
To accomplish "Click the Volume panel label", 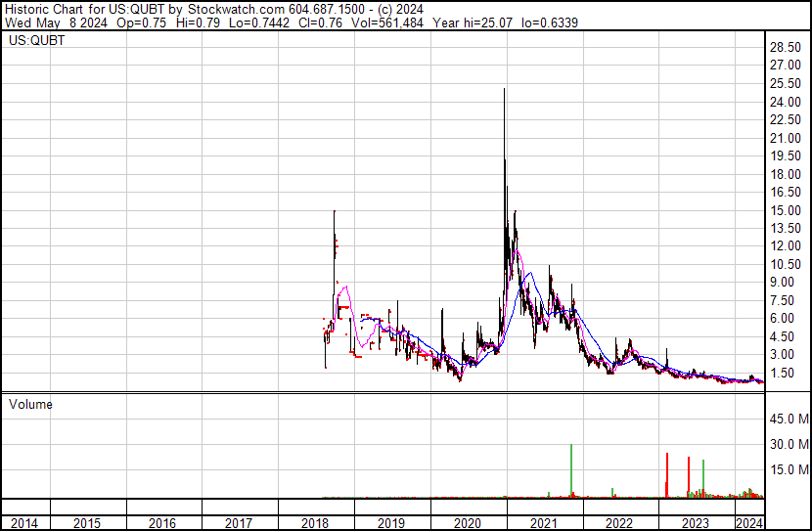I will (x=30, y=404).
